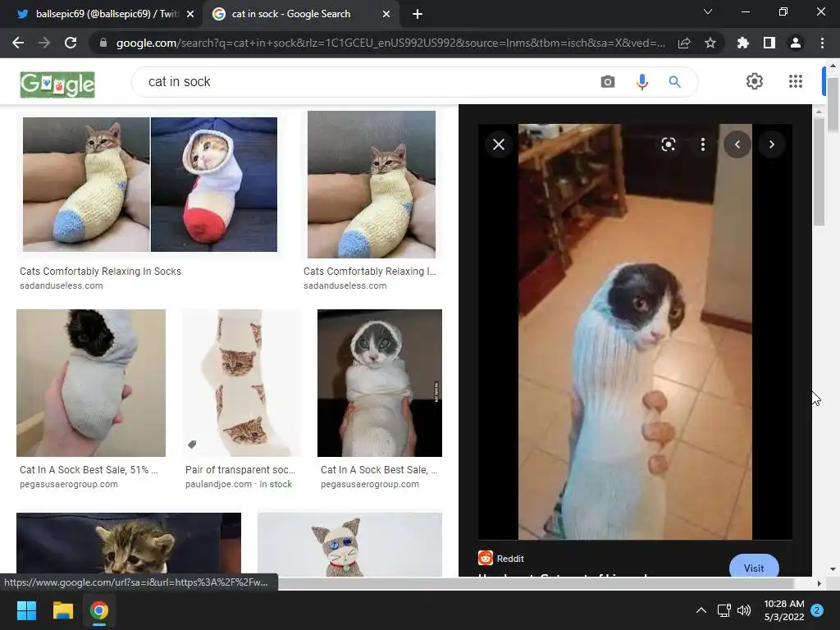Image resolution: width=840 pixels, height=630 pixels.
Task: Show the next image in preview
Action: 771,144
